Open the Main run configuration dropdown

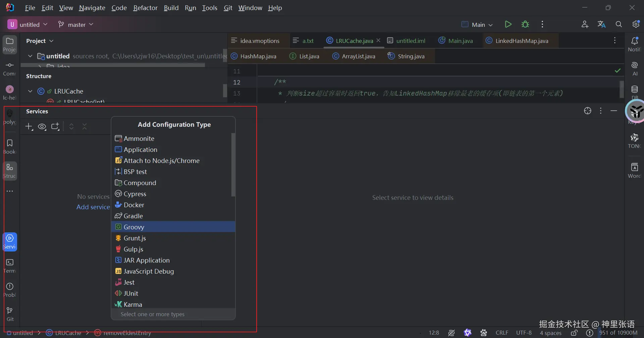tap(477, 24)
